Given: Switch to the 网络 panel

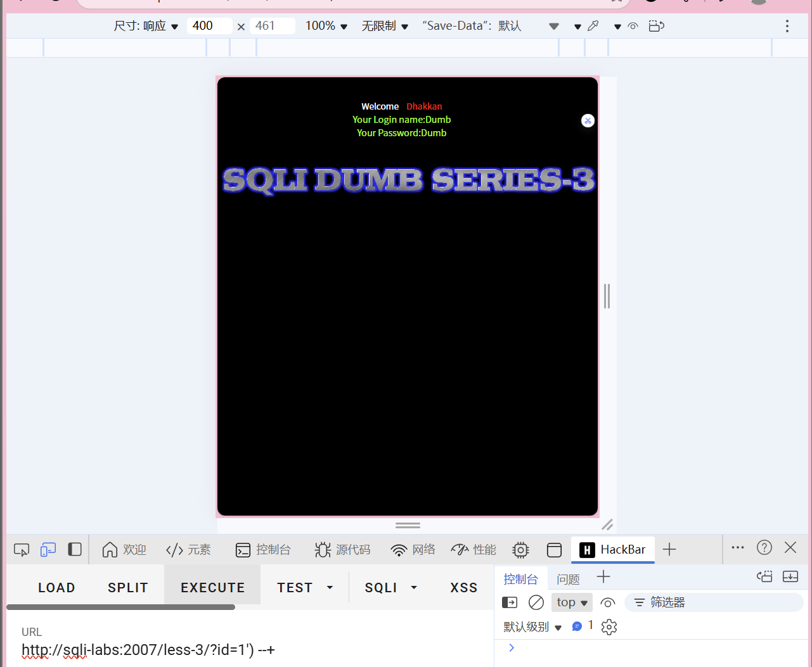Looking at the screenshot, I should pyautogui.click(x=413, y=550).
